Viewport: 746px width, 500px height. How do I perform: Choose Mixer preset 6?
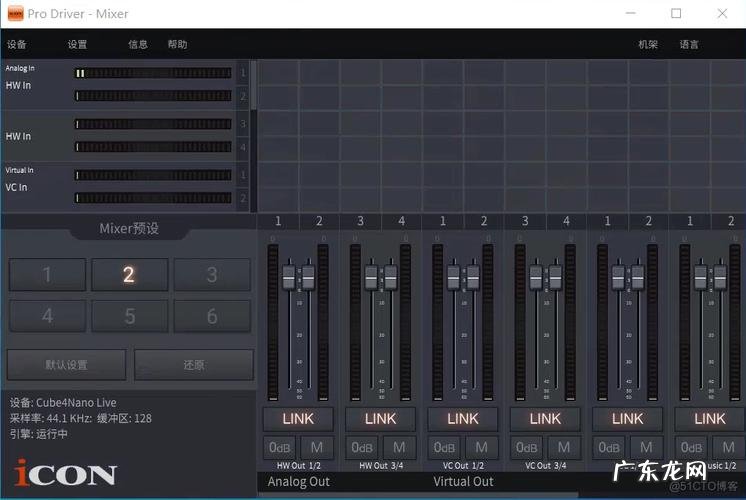[211, 316]
